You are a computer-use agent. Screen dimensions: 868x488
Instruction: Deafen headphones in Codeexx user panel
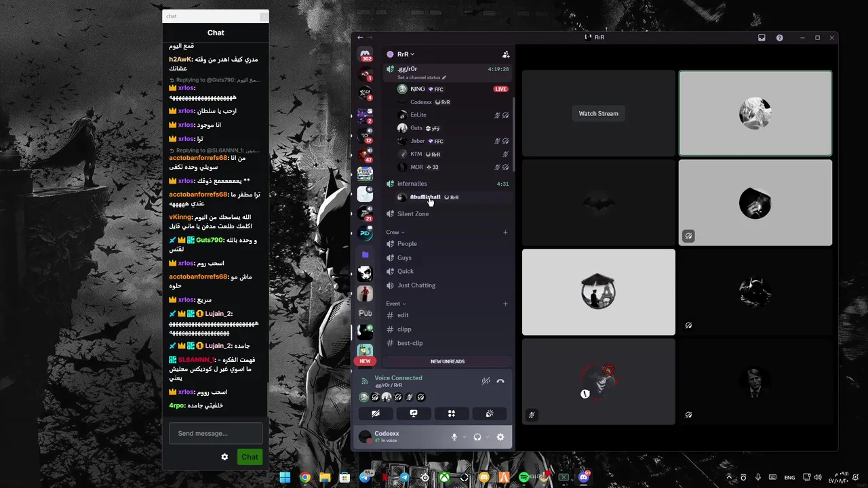pyautogui.click(x=477, y=437)
